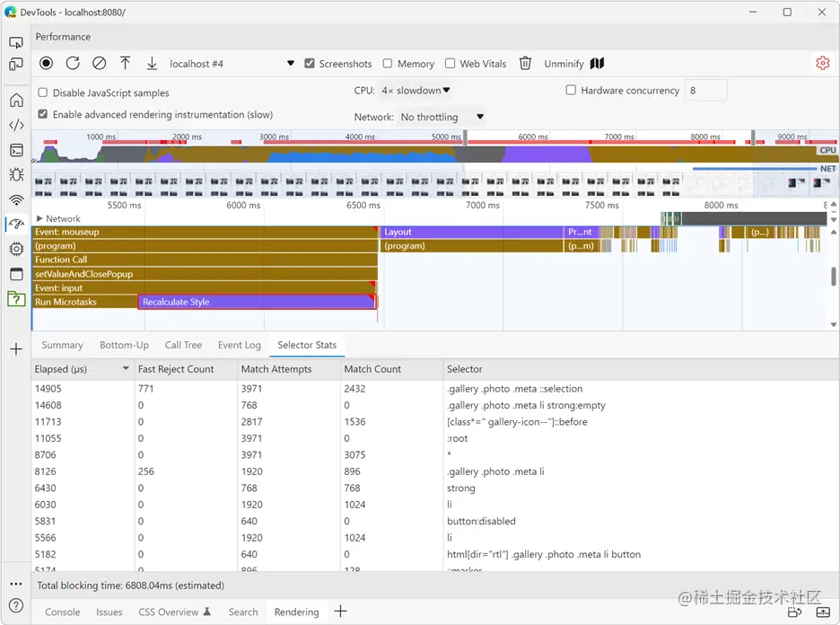840x625 pixels.
Task: Click the trash can collect garbage icon
Action: (525, 63)
